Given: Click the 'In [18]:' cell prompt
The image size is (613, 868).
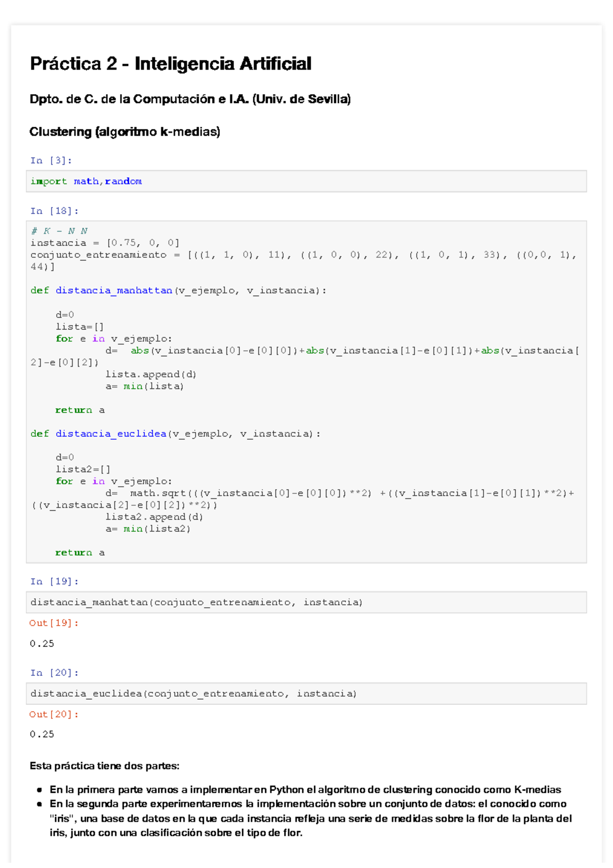Looking at the screenshot, I should pos(54,211).
